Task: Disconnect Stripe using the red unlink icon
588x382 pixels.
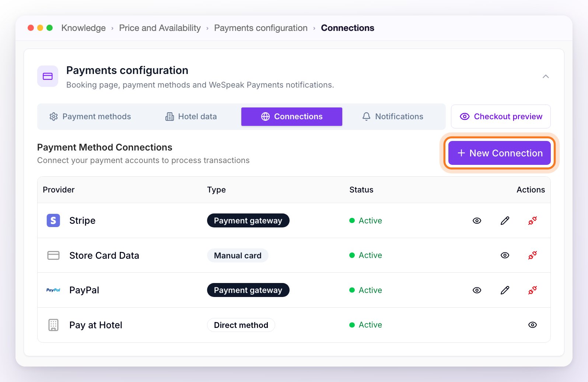Action: [532, 220]
